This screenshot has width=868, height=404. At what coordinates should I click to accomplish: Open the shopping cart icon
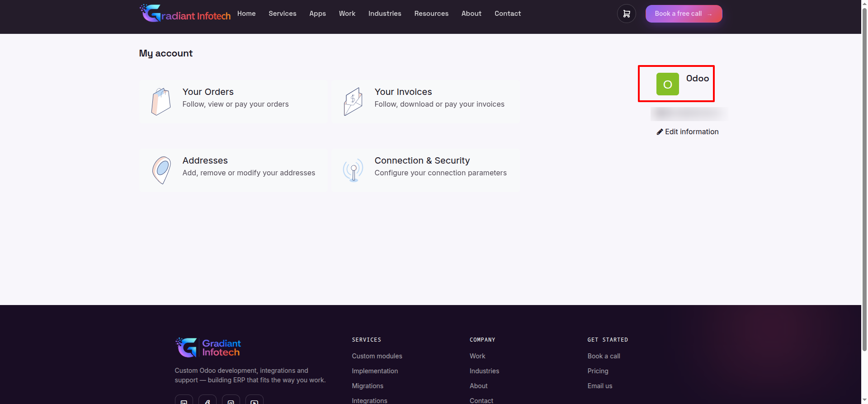click(627, 14)
